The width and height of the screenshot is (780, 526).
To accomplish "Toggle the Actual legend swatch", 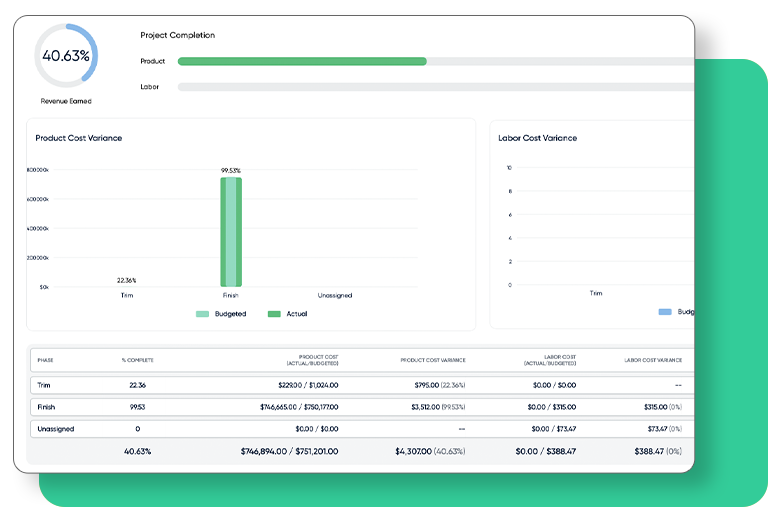I will (274, 314).
